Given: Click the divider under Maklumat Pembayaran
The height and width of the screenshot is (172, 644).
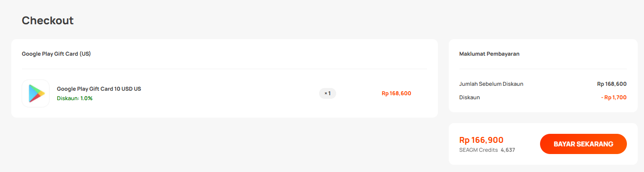Looking at the screenshot, I should tap(543, 69).
